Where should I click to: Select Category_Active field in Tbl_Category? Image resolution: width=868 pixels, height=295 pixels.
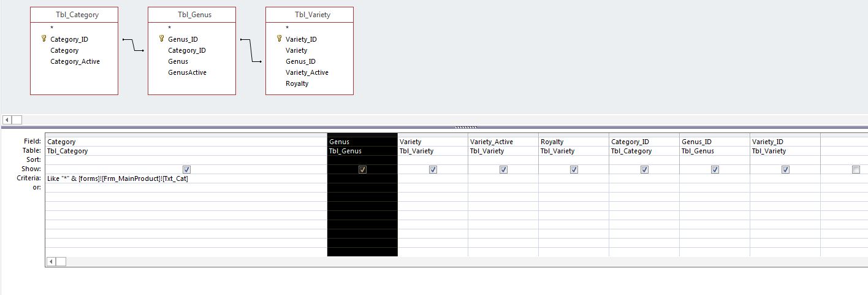(75, 61)
